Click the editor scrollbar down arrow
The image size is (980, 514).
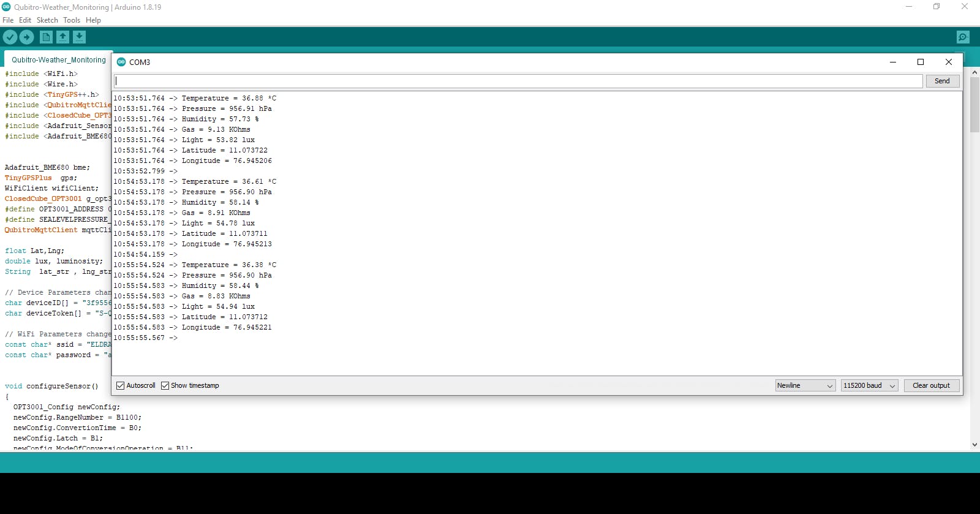click(974, 445)
